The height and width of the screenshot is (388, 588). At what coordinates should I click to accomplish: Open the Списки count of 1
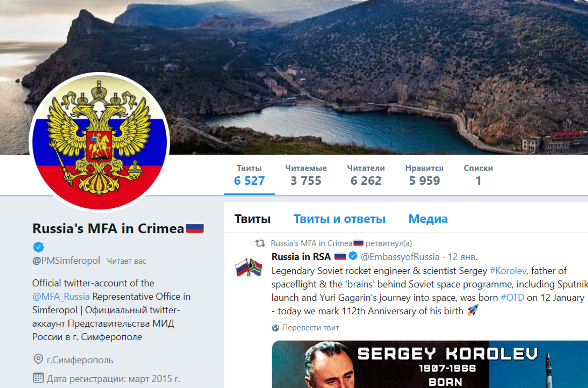[x=478, y=175]
